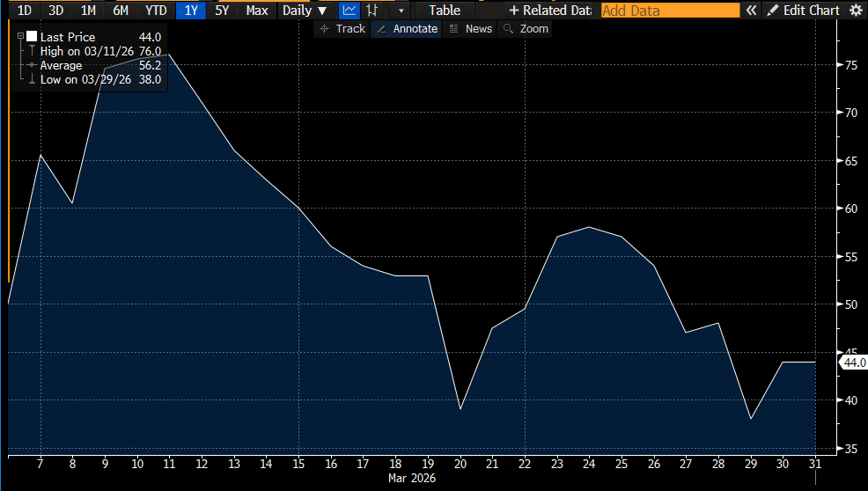Select the 1D range tab

click(25, 10)
